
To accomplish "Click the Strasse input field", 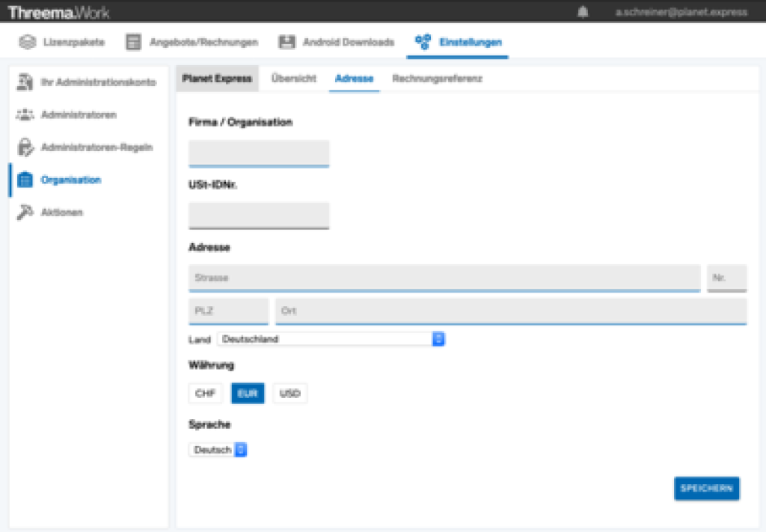I will pos(444,278).
